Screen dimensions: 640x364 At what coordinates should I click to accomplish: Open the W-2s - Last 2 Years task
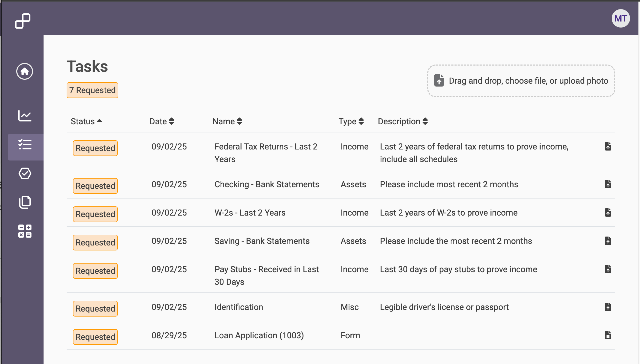[x=250, y=213]
